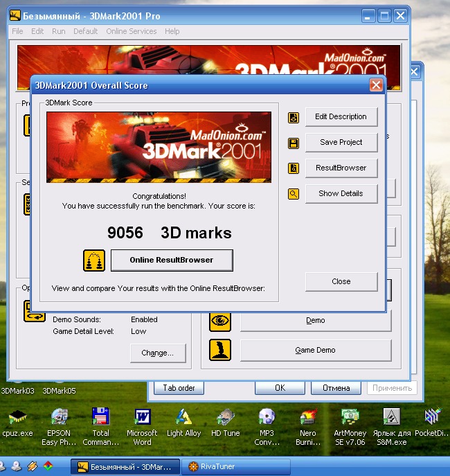
Task: Select the Безымянный - 3DMark taskbar button
Action: (125, 466)
